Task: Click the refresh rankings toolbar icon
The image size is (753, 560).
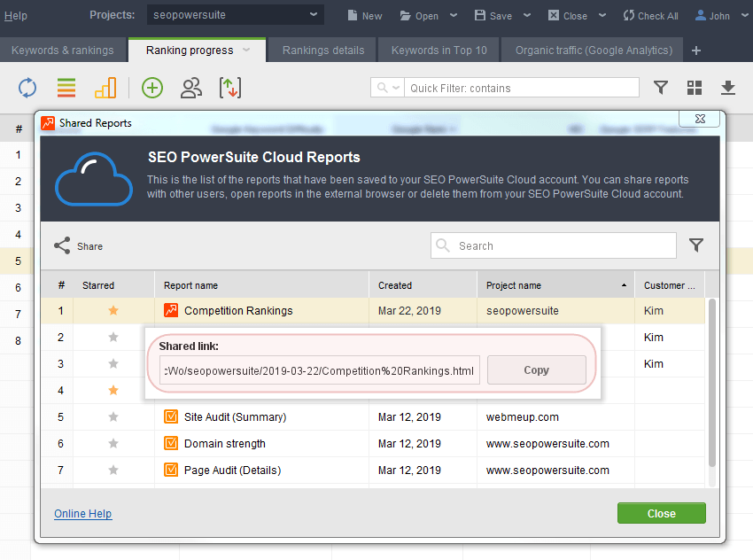Action: point(27,88)
